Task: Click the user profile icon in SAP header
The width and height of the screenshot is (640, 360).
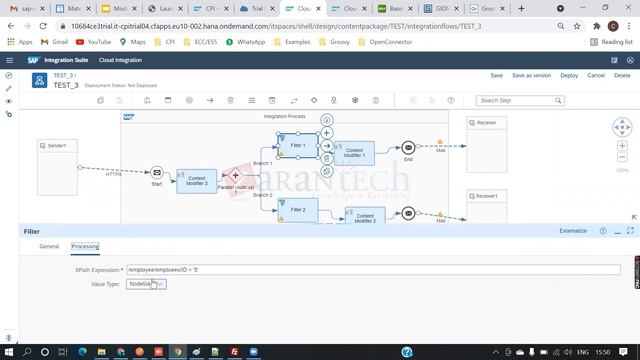Action: pyautogui.click(x=630, y=60)
